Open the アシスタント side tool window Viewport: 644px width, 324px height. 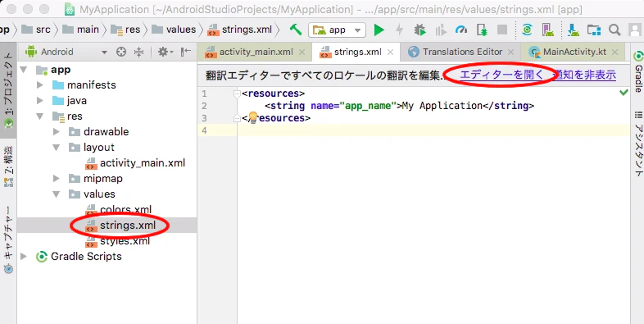[x=638, y=144]
